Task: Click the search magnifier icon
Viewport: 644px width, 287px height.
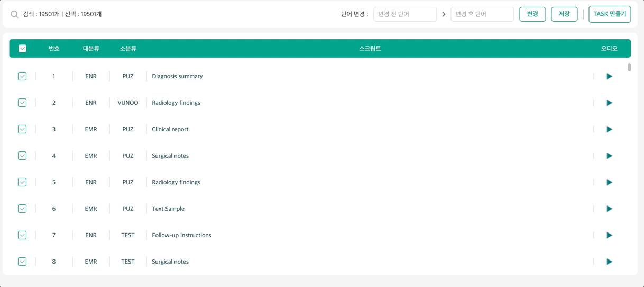Action: pyautogui.click(x=14, y=14)
